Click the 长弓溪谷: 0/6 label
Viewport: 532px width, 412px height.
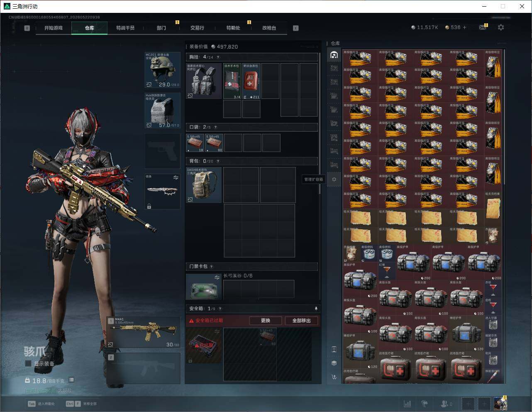238,276
